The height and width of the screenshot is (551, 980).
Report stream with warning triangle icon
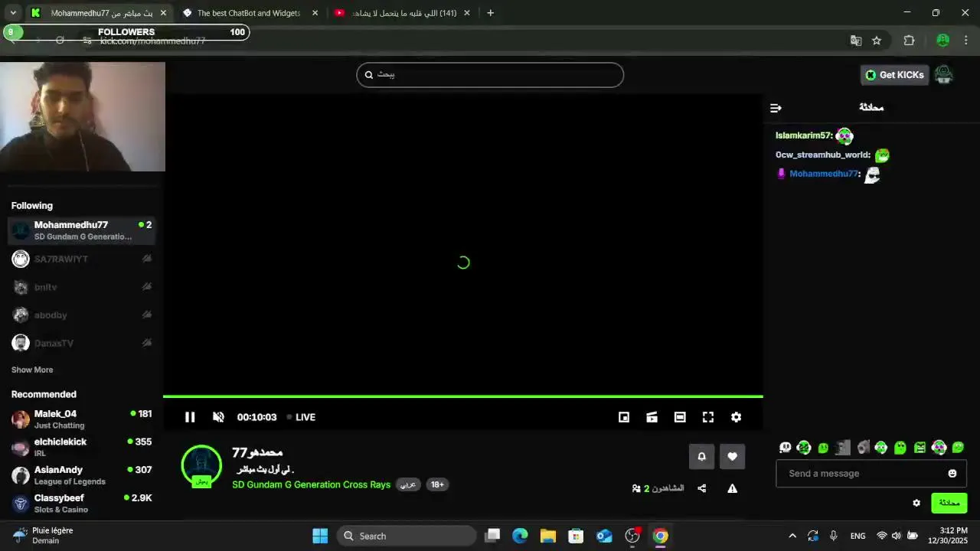(732, 488)
